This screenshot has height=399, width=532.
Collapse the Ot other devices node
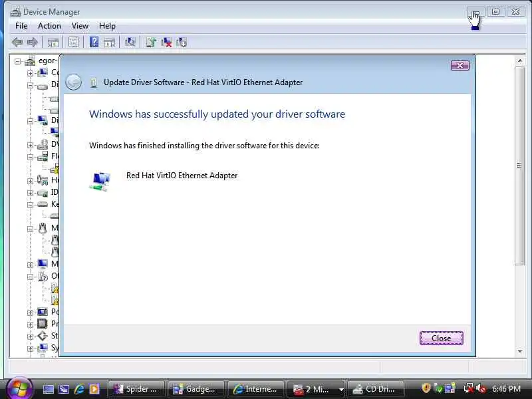[30, 277]
